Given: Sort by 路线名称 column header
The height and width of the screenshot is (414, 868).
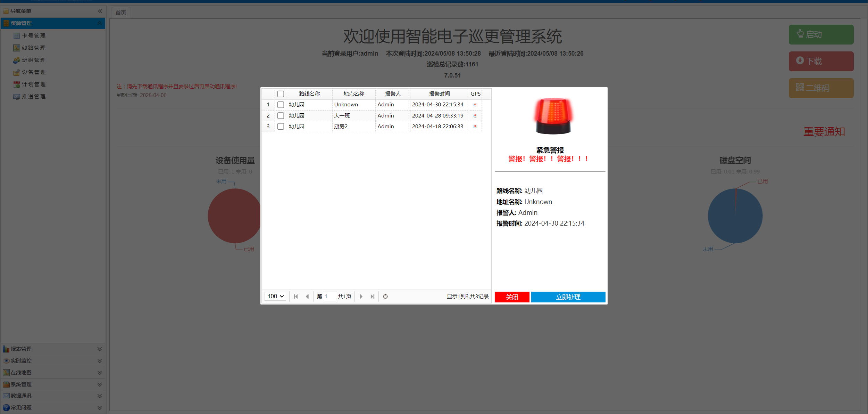Looking at the screenshot, I should (x=309, y=94).
